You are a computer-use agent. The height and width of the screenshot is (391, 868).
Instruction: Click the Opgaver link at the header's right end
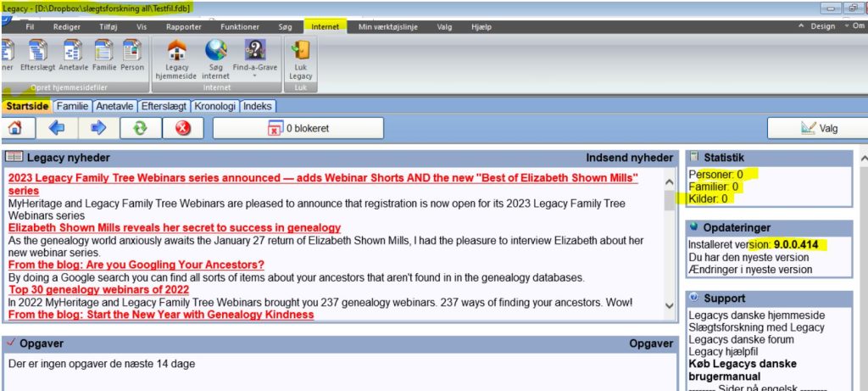651,344
